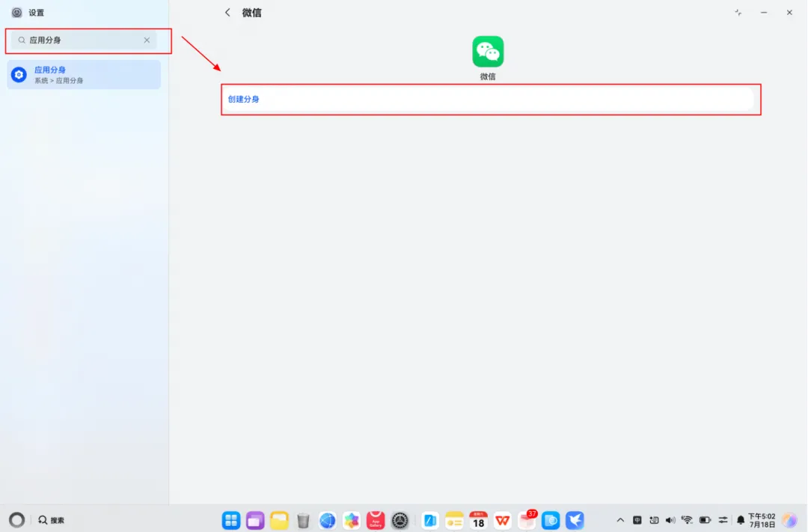808x532 pixels.
Task: Open the 应用分身 search result
Action: (84, 75)
